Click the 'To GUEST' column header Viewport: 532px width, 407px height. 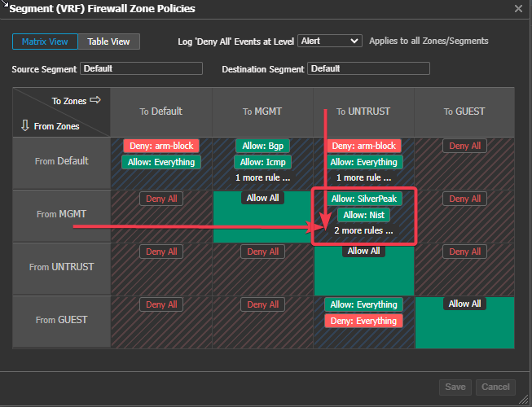465,112
